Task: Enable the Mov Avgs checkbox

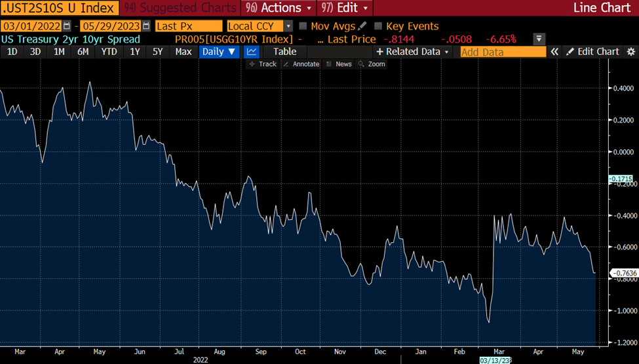Action: click(x=303, y=26)
